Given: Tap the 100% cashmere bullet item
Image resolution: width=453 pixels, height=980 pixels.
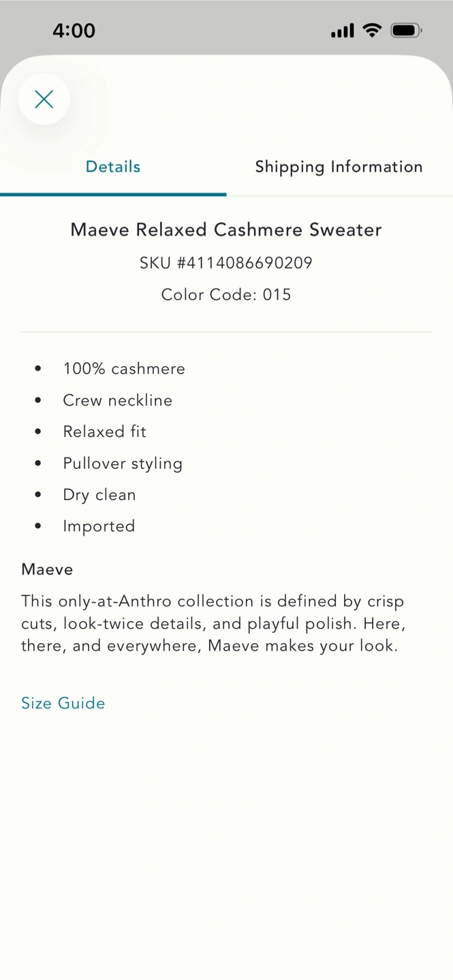Looking at the screenshot, I should point(124,368).
